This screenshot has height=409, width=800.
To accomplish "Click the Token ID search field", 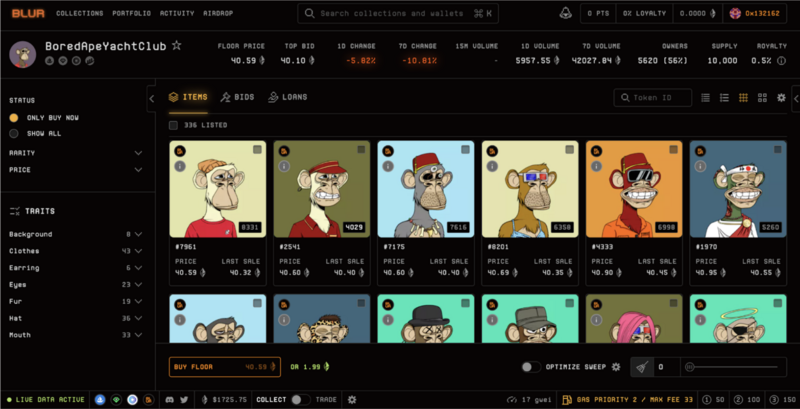I will (x=654, y=98).
